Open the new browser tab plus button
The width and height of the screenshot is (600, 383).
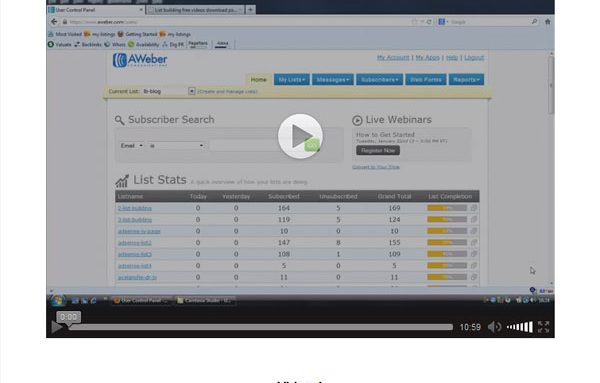tap(250, 10)
